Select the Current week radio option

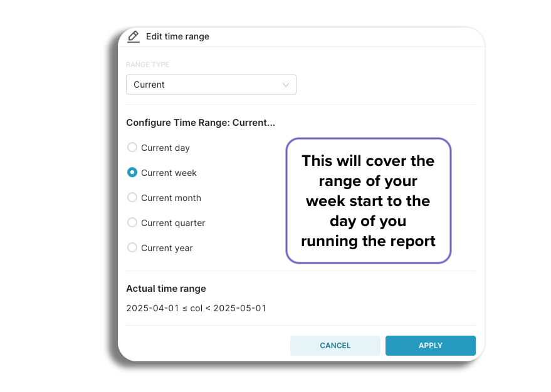point(132,173)
